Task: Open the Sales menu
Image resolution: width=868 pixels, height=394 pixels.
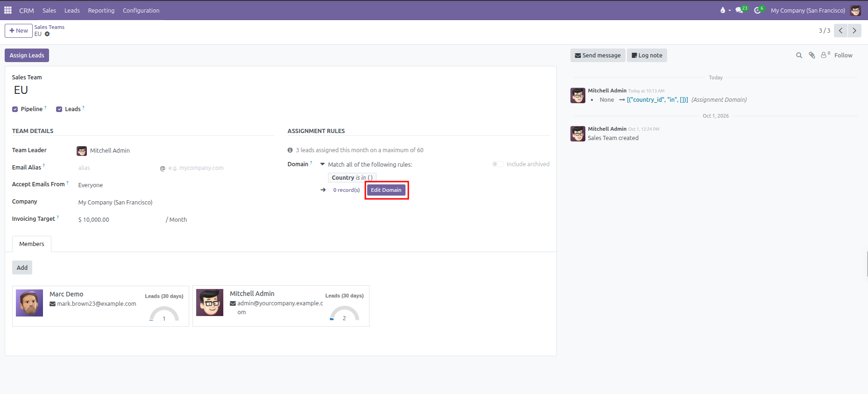Action: 49,10
